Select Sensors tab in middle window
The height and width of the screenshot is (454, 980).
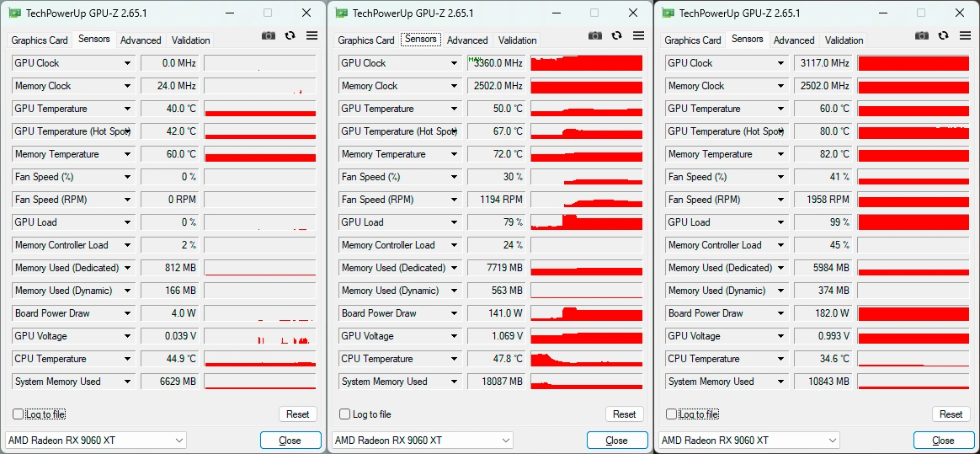pyautogui.click(x=421, y=39)
